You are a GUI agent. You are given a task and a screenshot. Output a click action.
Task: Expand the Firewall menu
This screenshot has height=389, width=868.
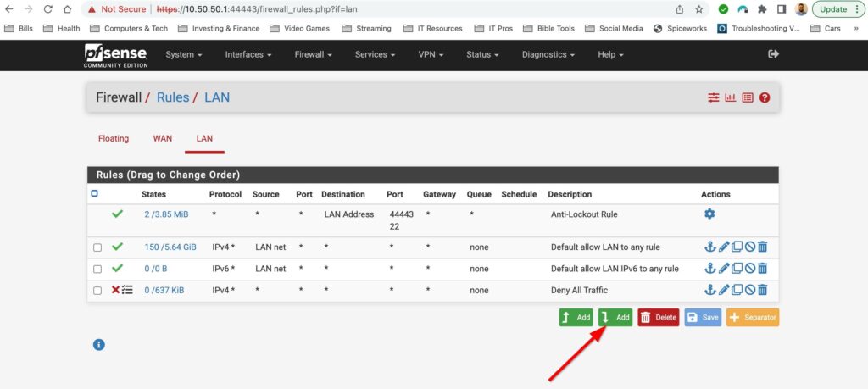pos(313,54)
